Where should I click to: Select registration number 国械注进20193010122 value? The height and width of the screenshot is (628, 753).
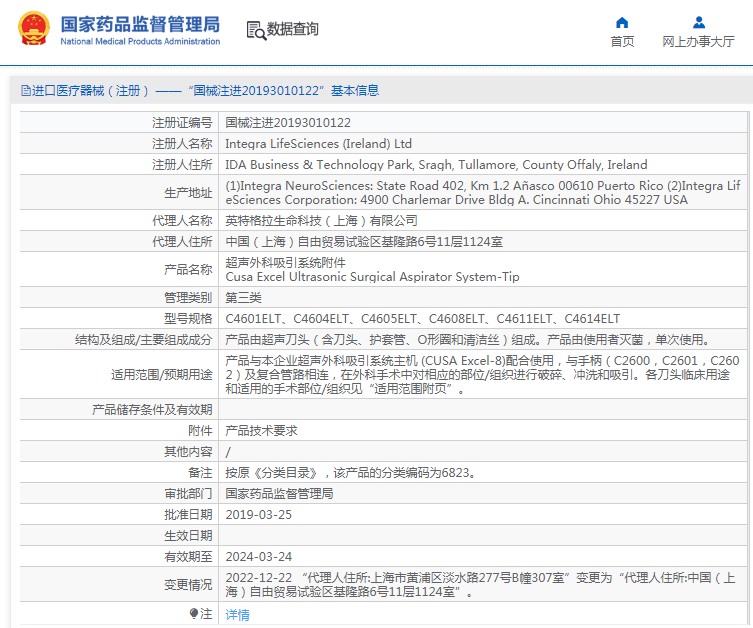click(x=288, y=123)
